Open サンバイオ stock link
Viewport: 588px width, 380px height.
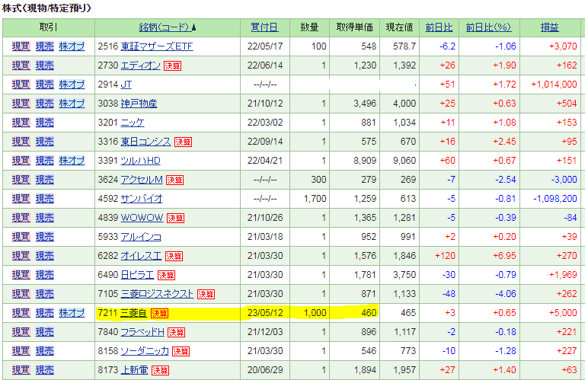coord(142,199)
